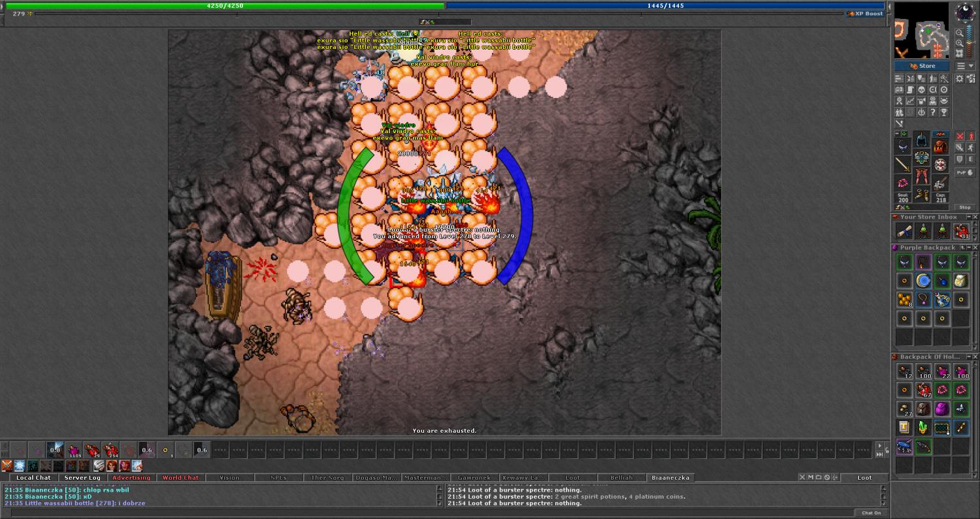Open the Advertising chat tab
This screenshot has width=980, height=519.
131,478
